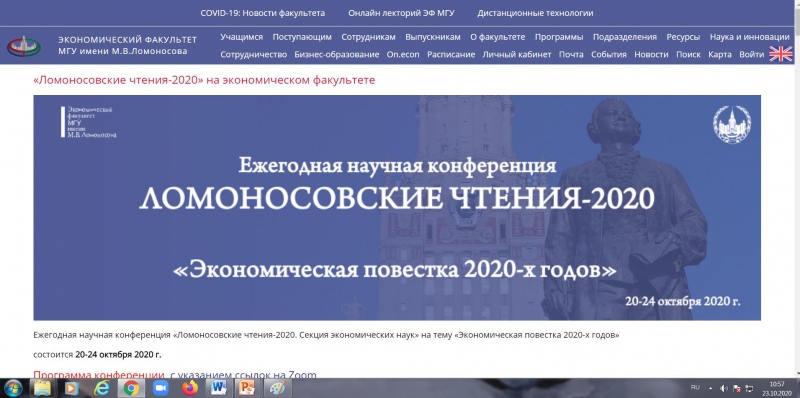This screenshot has width=800, height=398.
Task: Open PowerPoint from the taskbar
Action: pos(247,388)
